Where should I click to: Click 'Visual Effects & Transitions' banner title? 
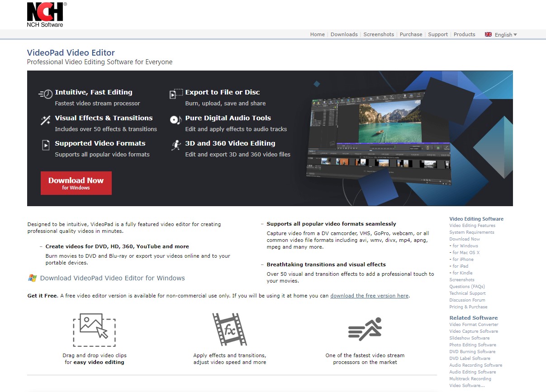(x=104, y=118)
